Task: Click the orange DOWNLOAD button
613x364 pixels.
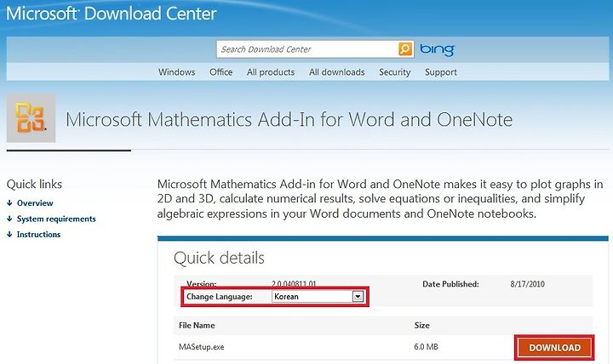Action: (554, 347)
